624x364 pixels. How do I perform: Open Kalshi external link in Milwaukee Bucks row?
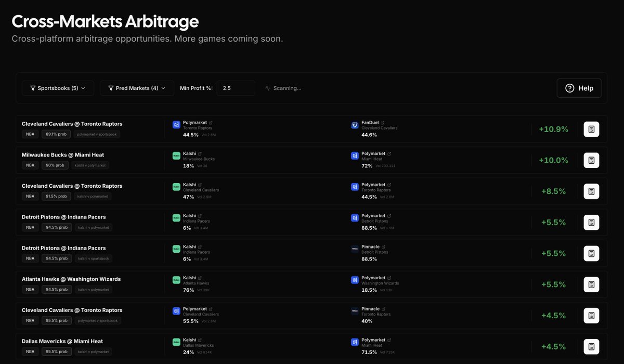200,154
